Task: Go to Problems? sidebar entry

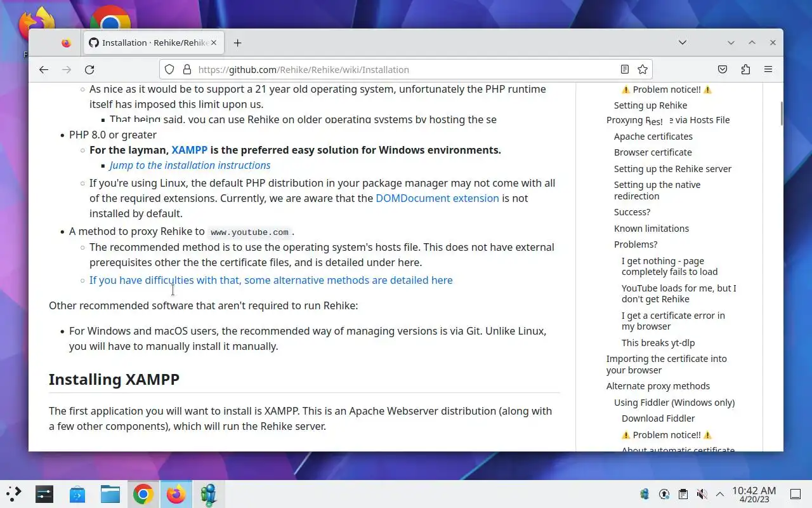Action: tap(636, 244)
